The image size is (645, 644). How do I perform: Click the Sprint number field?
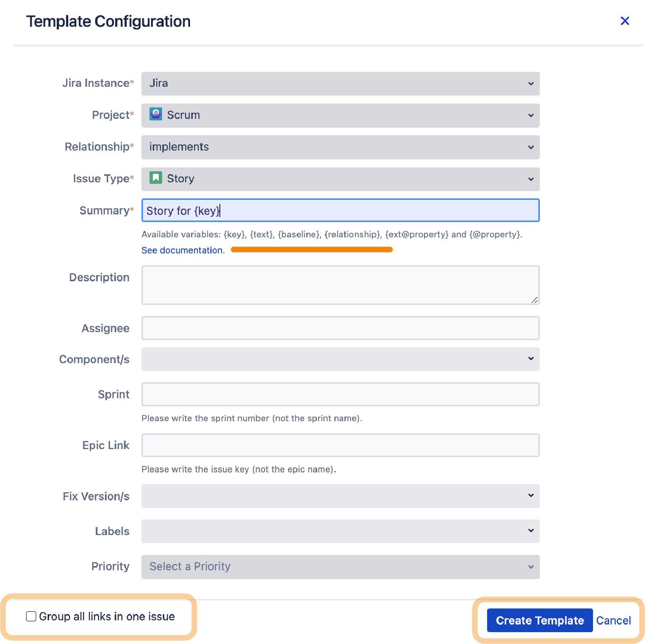[x=340, y=394]
